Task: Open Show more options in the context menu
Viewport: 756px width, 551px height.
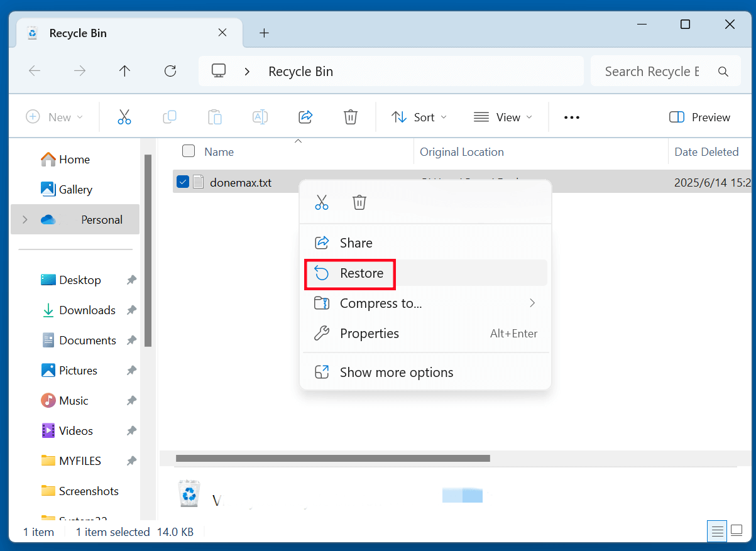Action: [x=396, y=372]
